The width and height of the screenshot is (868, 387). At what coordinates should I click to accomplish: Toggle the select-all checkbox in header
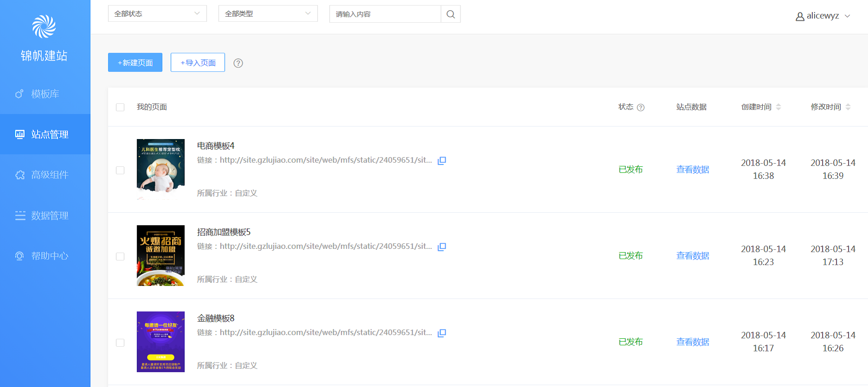point(120,108)
